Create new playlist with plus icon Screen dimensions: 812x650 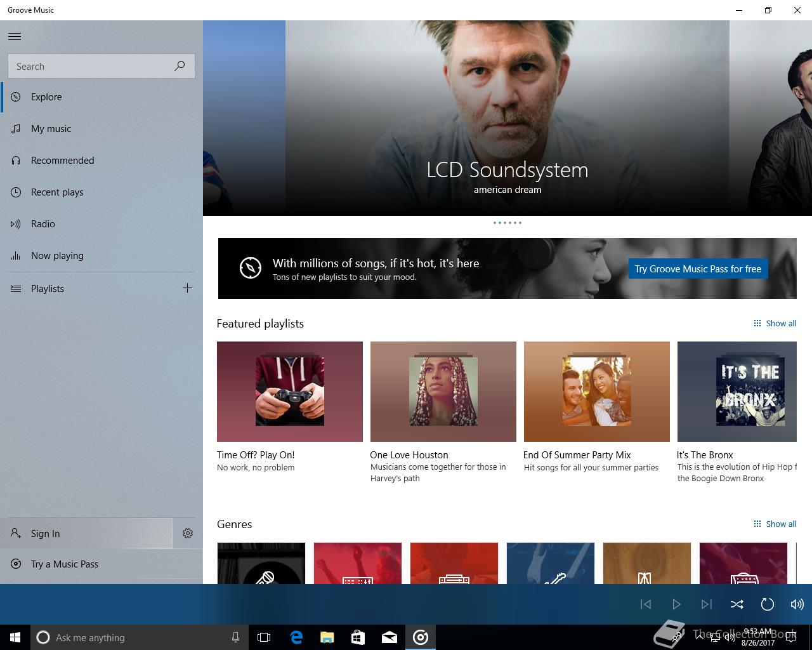click(187, 288)
